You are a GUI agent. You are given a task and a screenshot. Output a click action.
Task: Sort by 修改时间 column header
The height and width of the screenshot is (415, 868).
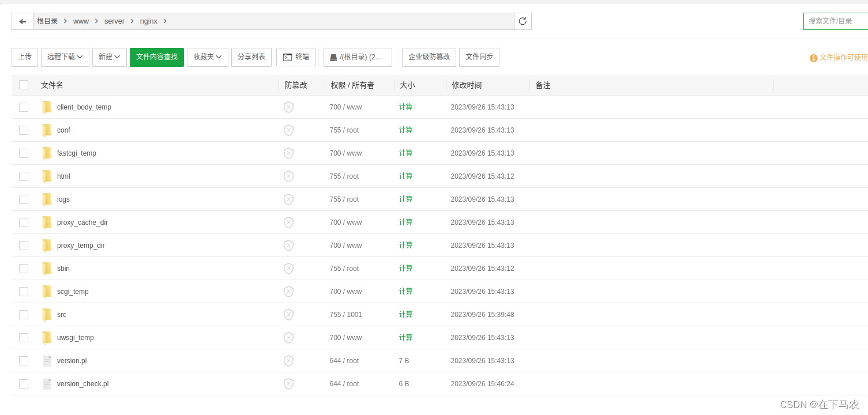tap(467, 85)
